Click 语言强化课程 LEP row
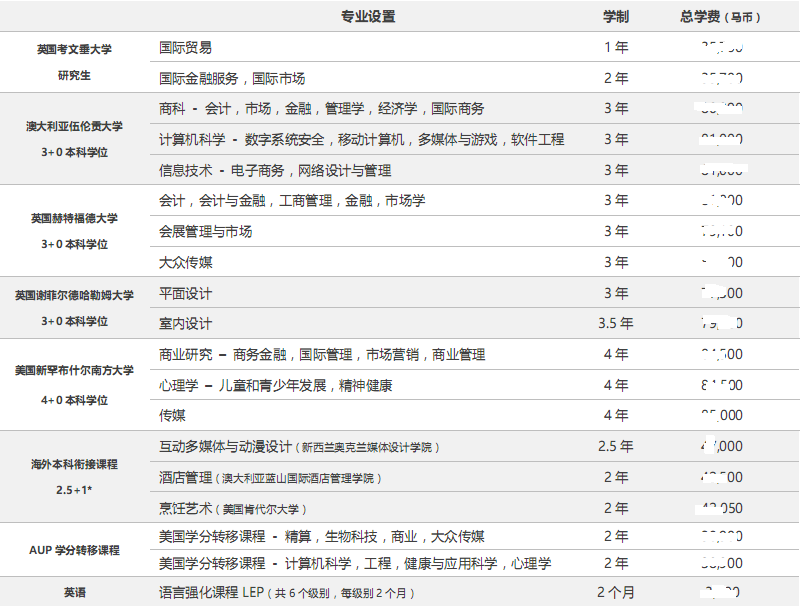 (x=475, y=592)
